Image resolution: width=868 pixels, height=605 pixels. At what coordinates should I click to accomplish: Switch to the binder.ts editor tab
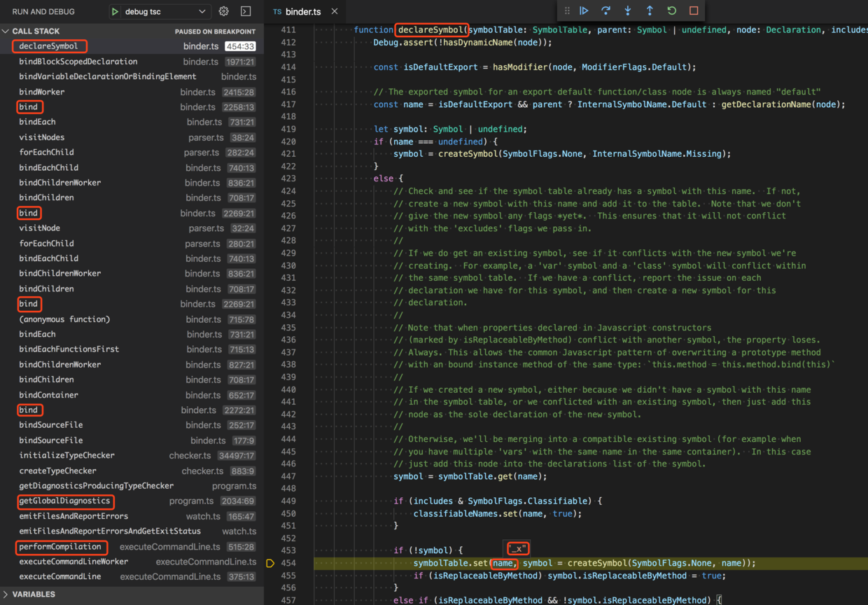(x=302, y=12)
